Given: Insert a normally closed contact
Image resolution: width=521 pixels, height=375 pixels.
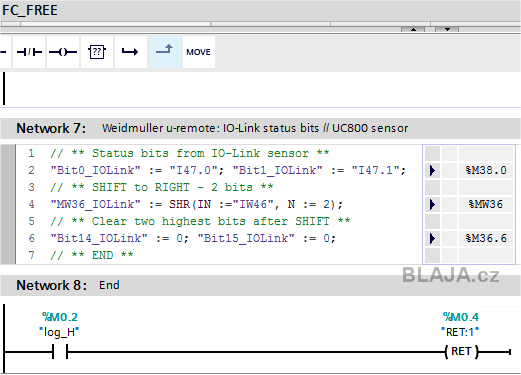Looking at the screenshot, I should coord(29,52).
